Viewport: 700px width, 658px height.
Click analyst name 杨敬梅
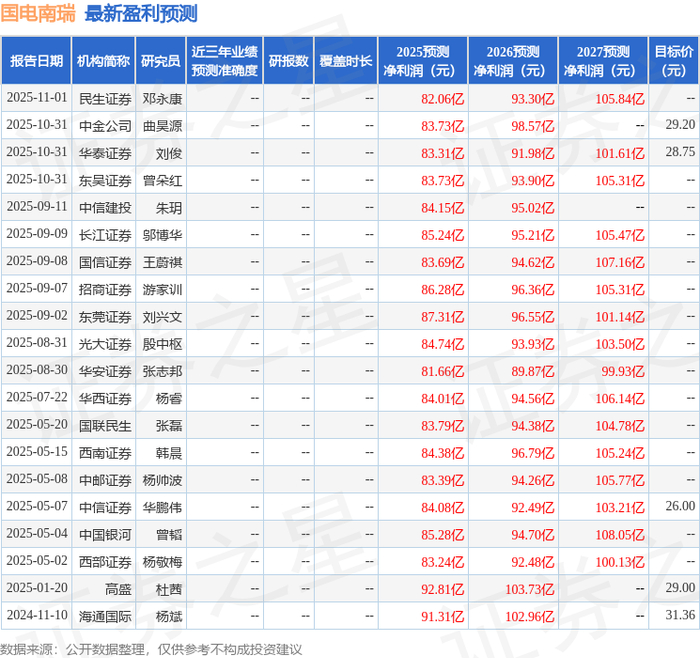point(162,562)
